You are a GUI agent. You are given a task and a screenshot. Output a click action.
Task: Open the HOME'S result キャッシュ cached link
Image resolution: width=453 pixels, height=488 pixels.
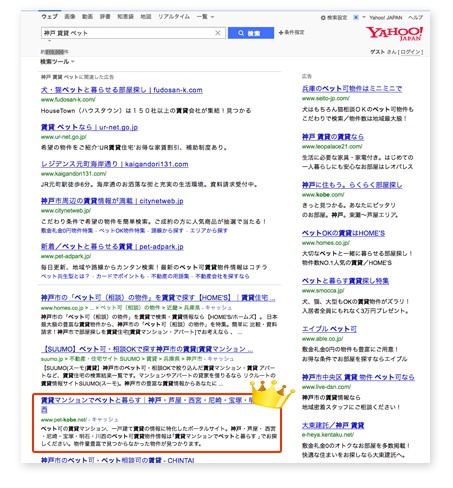click(218, 308)
